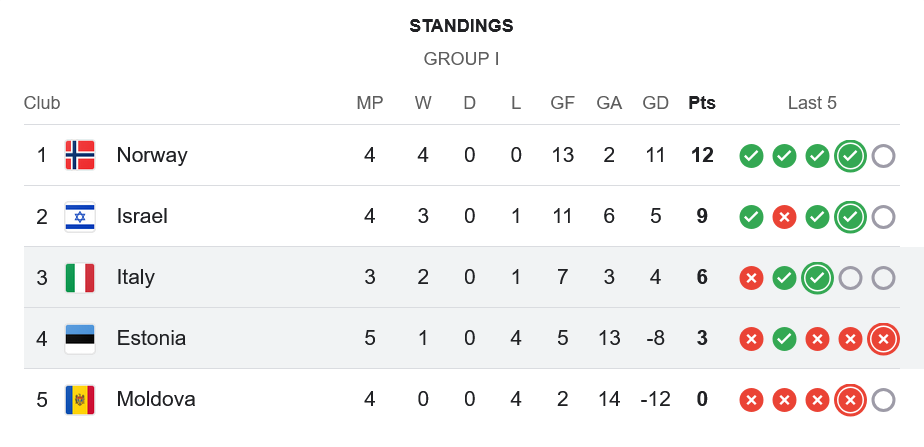Viewport: 924px width, 447px height.
Task: Click the Italy flag icon
Action: (80, 277)
